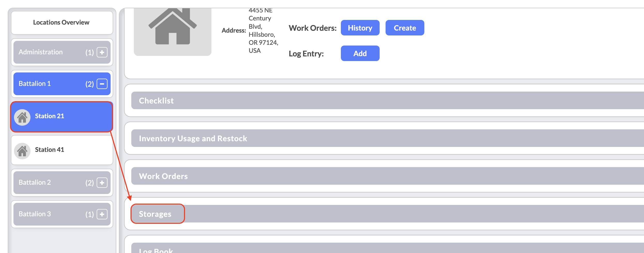The width and height of the screenshot is (644, 253).
Task: Click the Administration count (1)
Action: coord(90,53)
